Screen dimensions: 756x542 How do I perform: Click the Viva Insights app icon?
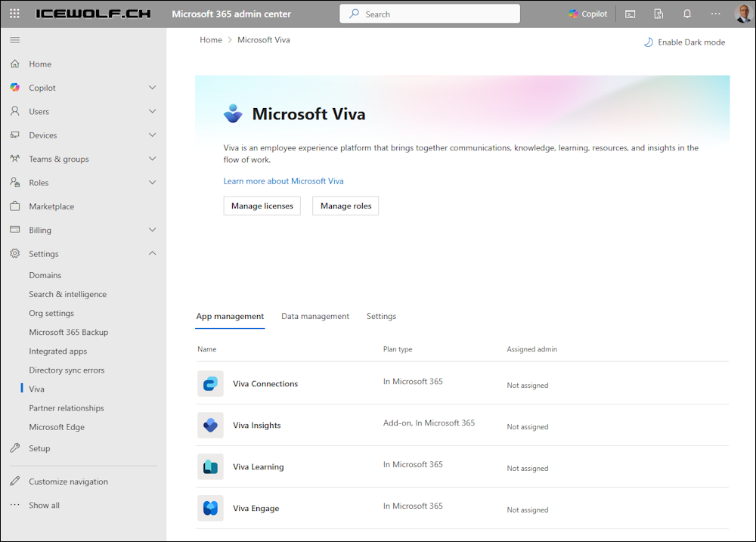[x=210, y=426]
